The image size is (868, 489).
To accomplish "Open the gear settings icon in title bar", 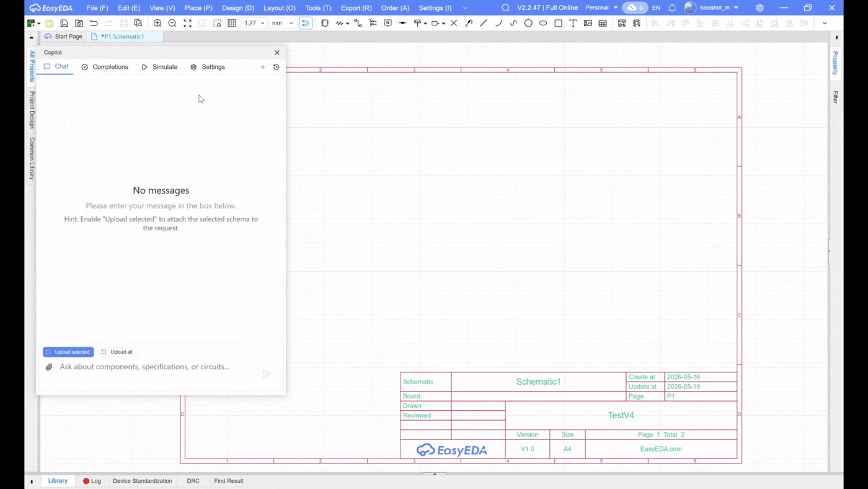I will 759,8.
